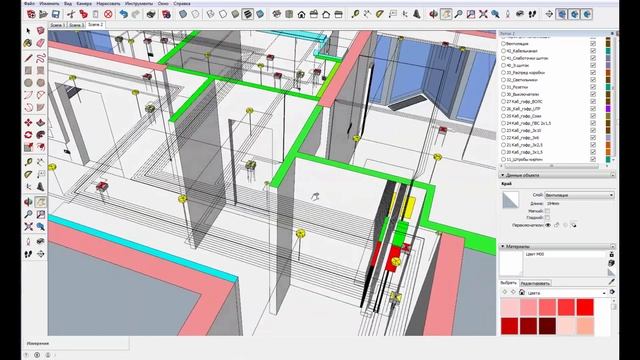This screenshot has width=640, height=360.
Task: Select the Follow Me tool
Action: tap(40, 135)
